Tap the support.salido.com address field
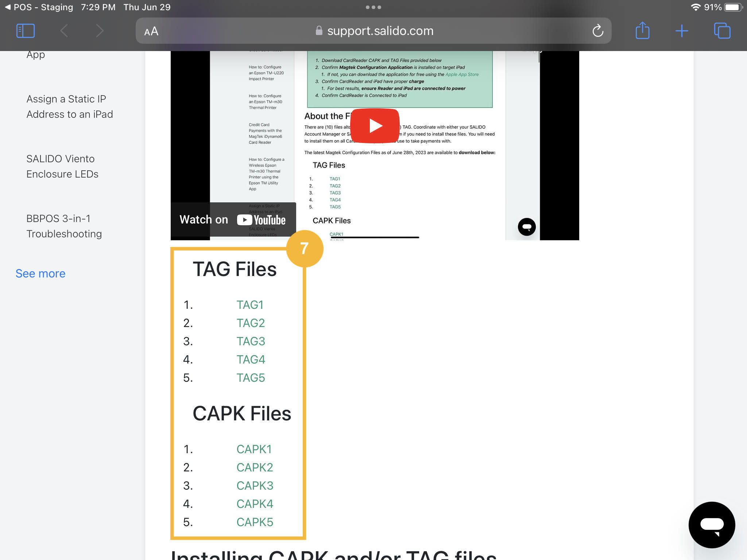Image resolution: width=747 pixels, height=560 pixels. 373,31
